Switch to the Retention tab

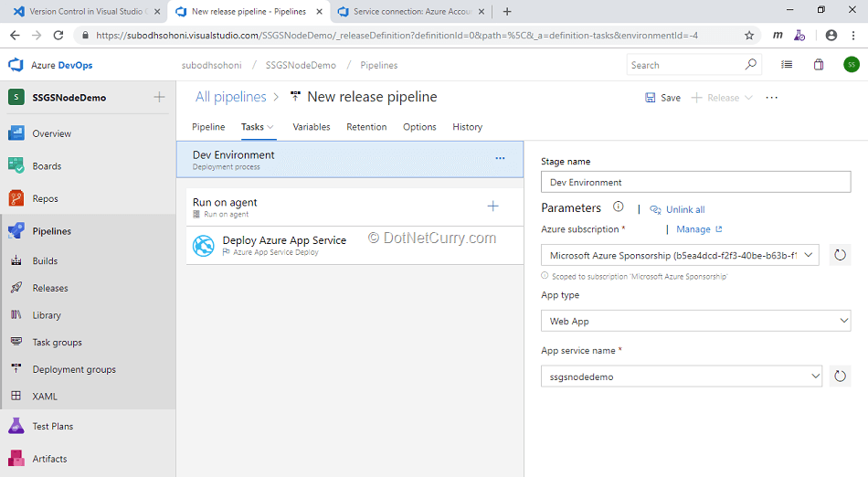[366, 127]
